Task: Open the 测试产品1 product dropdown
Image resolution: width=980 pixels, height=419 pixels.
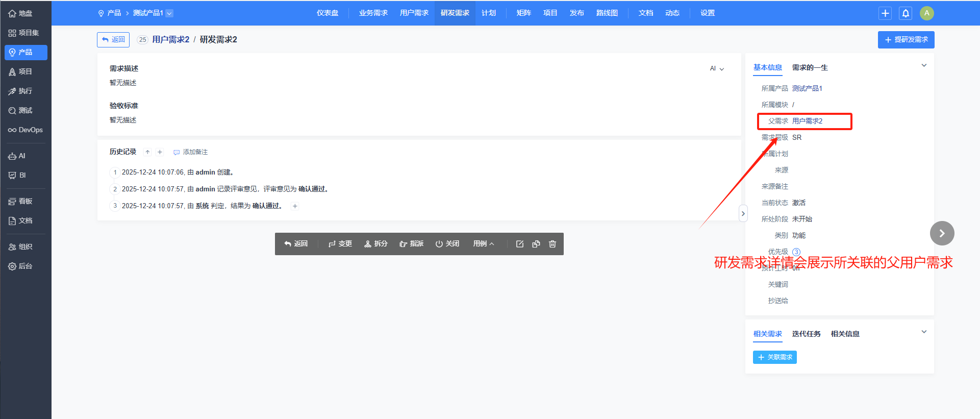Action: (169, 13)
